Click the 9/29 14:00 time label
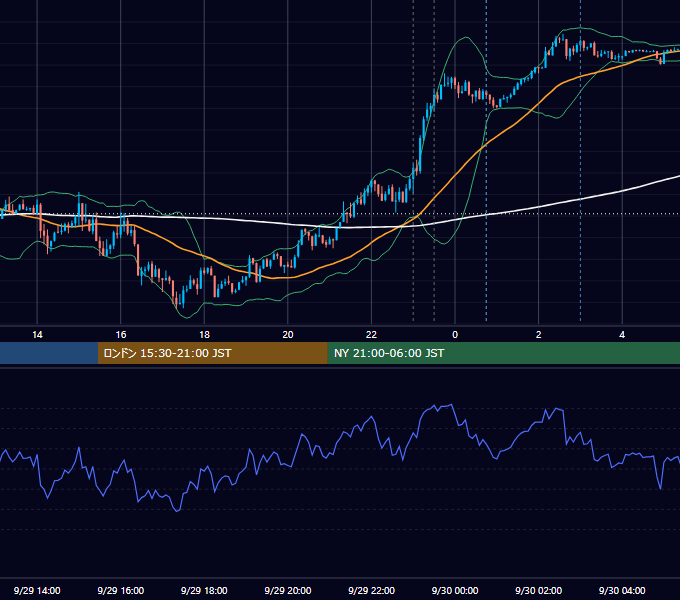 37,590
